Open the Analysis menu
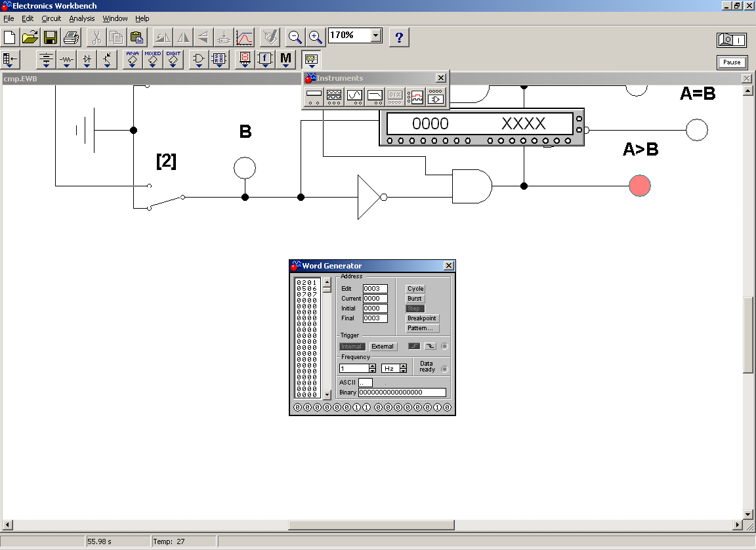This screenshot has height=550, width=756. pos(81,18)
